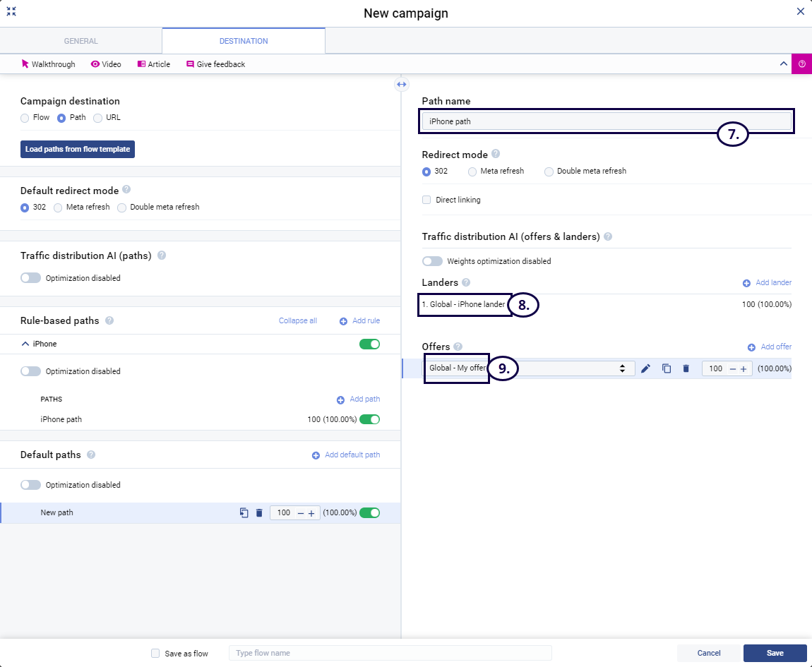Viewport: 812px width, 667px height.
Task: Click the pencil edit icon for the offer
Action: [x=645, y=368]
